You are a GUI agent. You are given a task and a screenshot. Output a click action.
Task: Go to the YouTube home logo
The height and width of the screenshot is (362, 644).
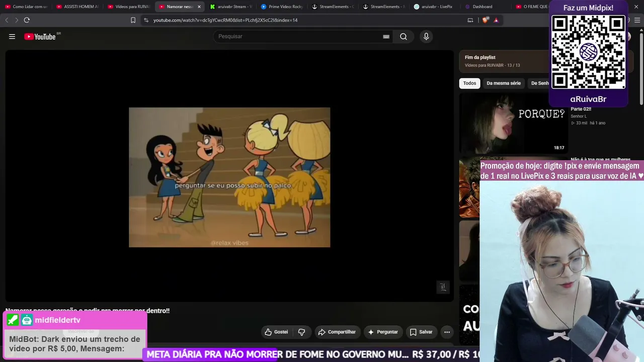click(40, 36)
